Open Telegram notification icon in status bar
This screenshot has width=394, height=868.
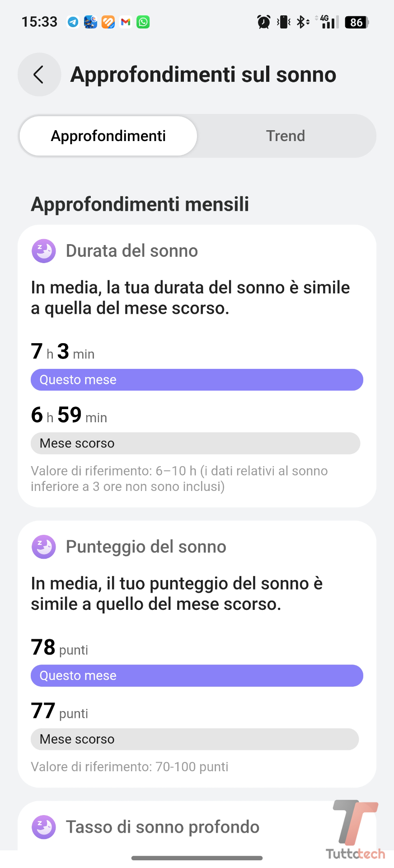(73, 22)
